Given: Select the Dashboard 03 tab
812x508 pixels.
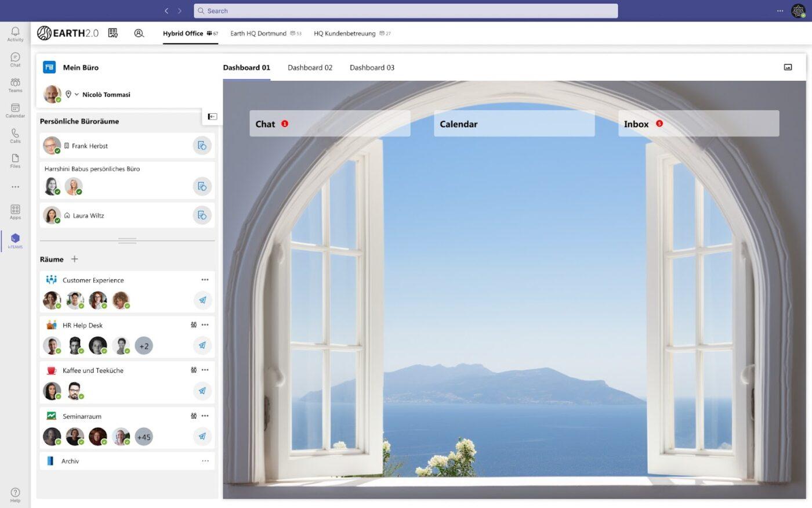Looking at the screenshot, I should pos(372,67).
